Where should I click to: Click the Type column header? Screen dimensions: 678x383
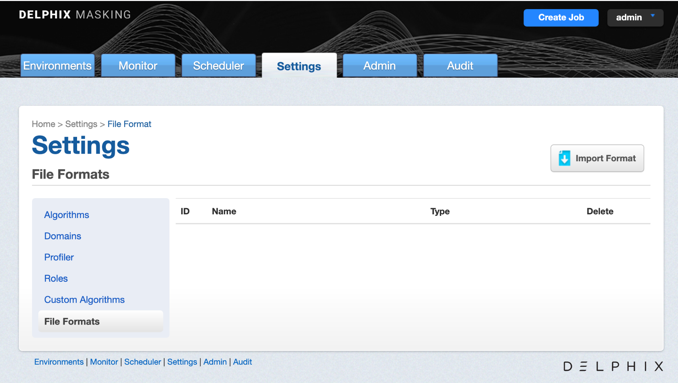tap(440, 211)
